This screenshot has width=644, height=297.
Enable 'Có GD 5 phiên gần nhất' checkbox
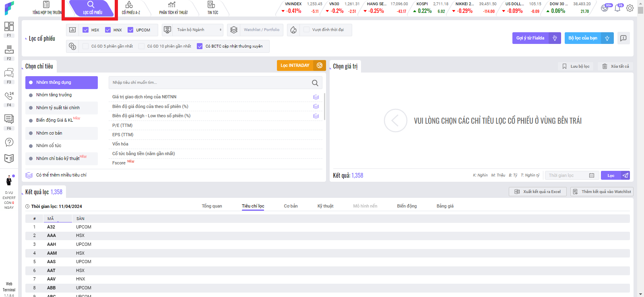pyautogui.click(x=85, y=46)
